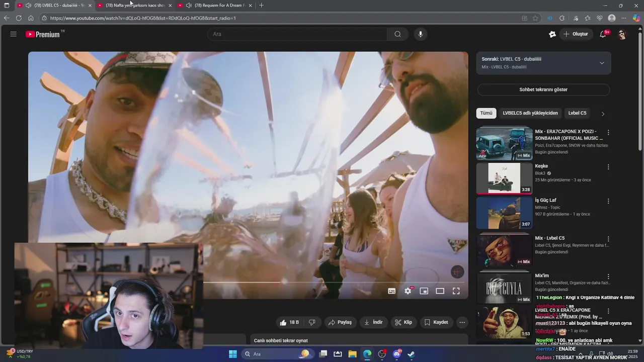The image size is (644, 362).
Task: Share the video with Paylaş
Action: tap(340, 322)
